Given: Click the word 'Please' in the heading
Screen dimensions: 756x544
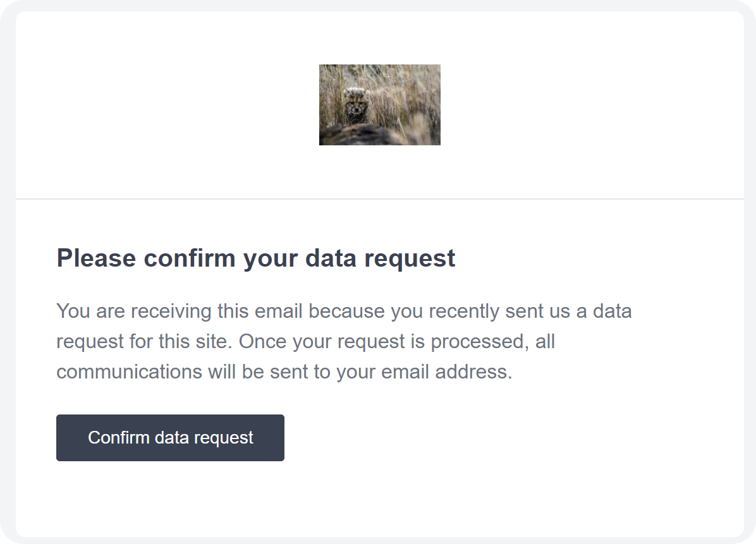Looking at the screenshot, I should (x=96, y=258).
